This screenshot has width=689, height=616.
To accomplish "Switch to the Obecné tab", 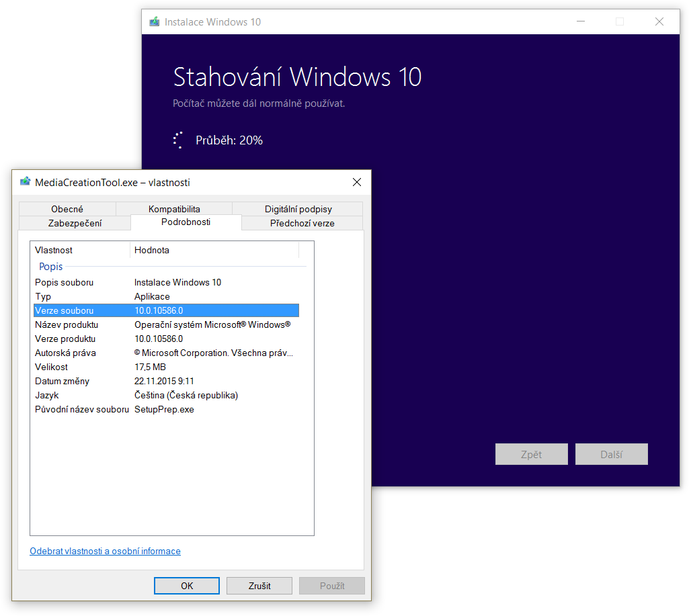I will point(67,208).
